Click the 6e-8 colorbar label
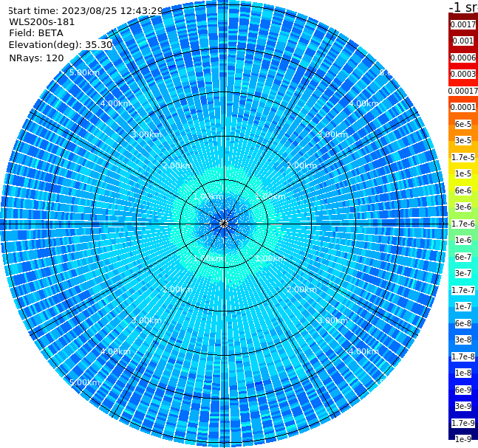This screenshot has width=478, height=448. tap(463, 323)
